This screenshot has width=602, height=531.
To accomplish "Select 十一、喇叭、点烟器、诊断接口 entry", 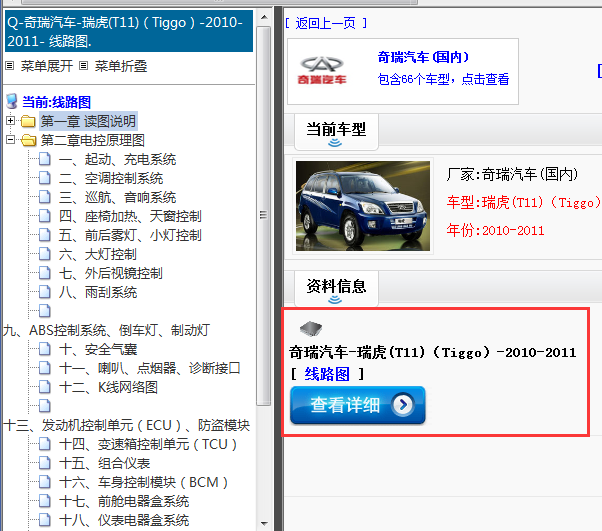I will (x=150, y=368).
